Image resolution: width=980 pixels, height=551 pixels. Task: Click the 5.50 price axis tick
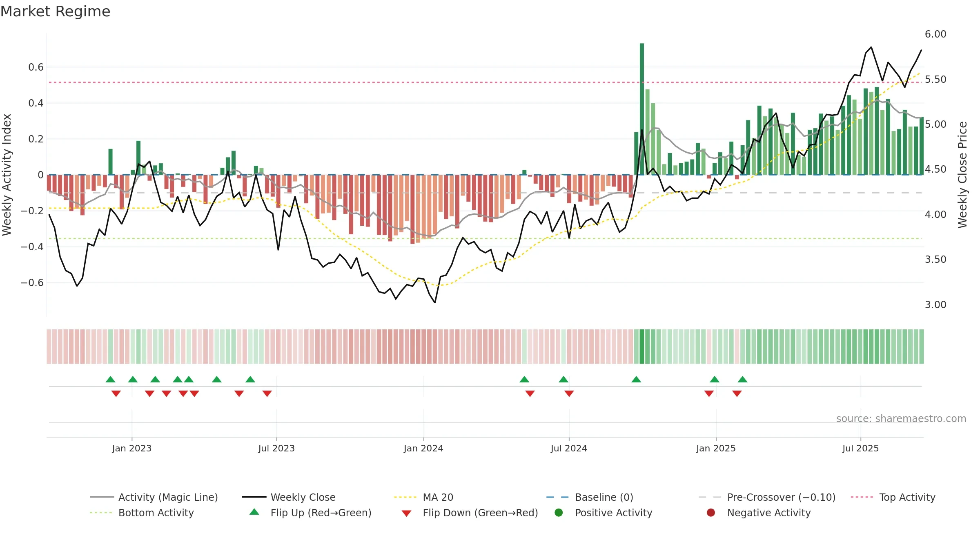[x=935, y=79]
